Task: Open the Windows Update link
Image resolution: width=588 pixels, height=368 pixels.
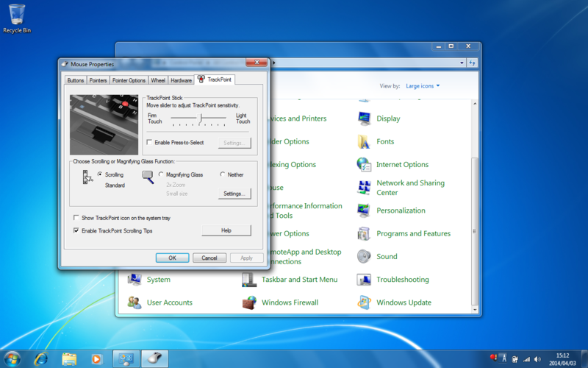Action: [x=404, y=302]
